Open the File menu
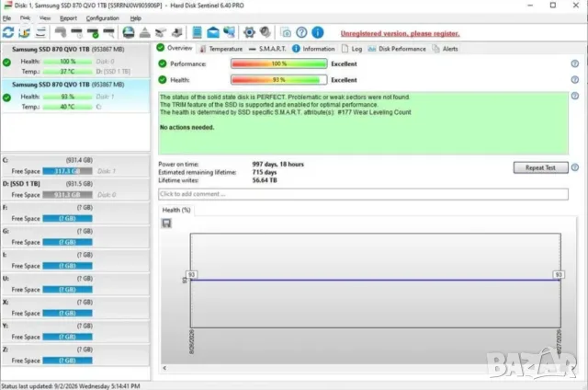 (x=6, y=18)
